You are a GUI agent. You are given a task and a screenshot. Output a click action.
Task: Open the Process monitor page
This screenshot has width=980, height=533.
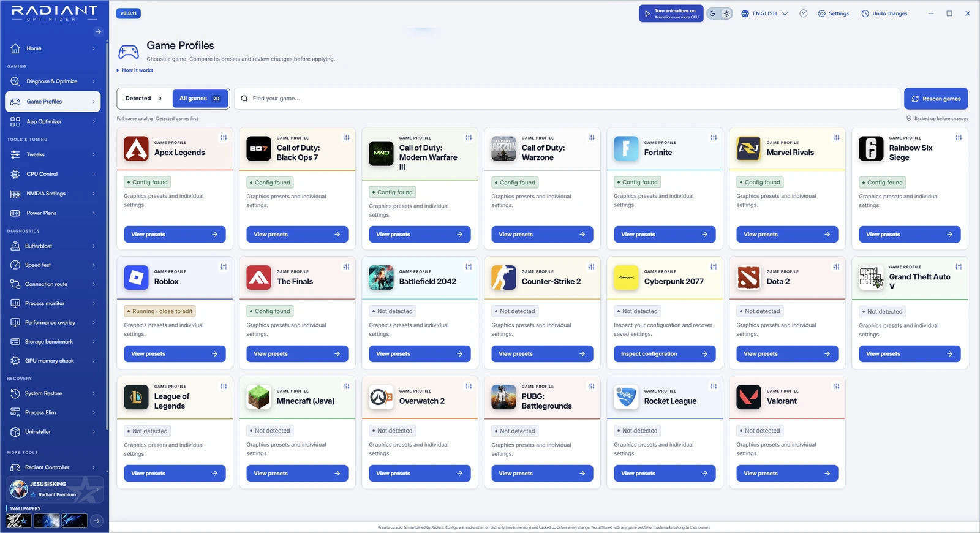coord(53,303)
